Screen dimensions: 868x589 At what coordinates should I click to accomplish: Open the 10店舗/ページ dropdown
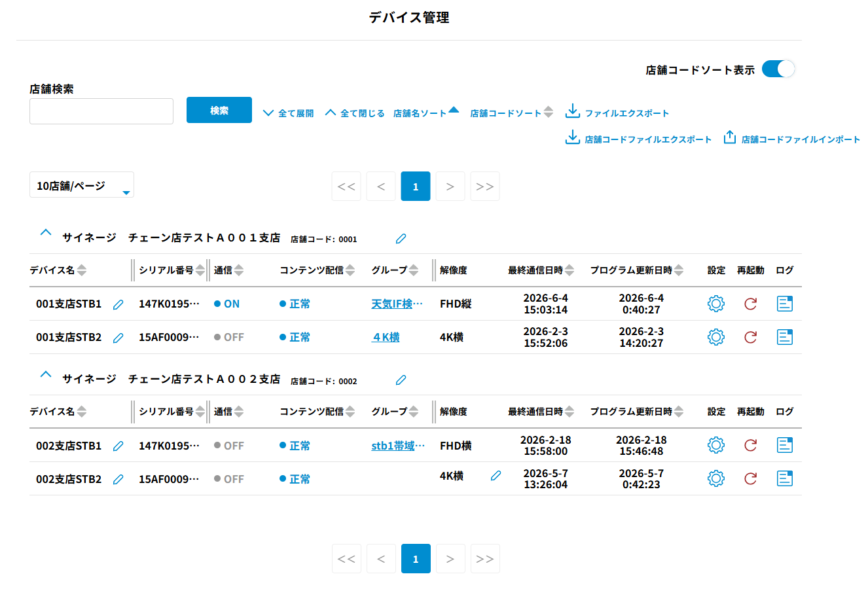tap(82, 185)
